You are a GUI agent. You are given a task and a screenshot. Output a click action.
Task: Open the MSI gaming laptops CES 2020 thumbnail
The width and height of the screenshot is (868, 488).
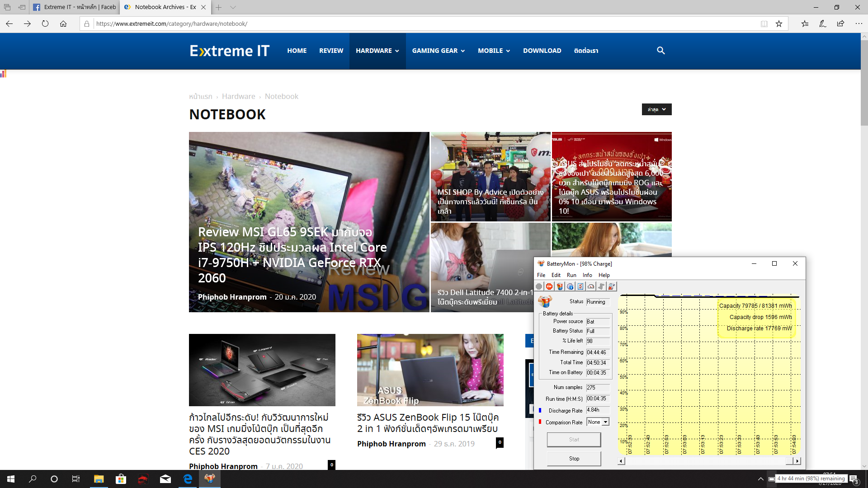click(262, 370)
